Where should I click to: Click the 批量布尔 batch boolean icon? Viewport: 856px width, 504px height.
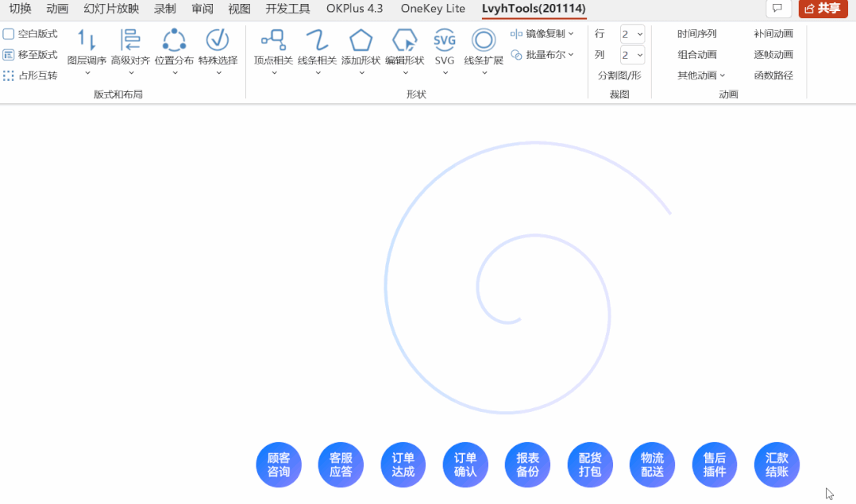coord(516,55)
